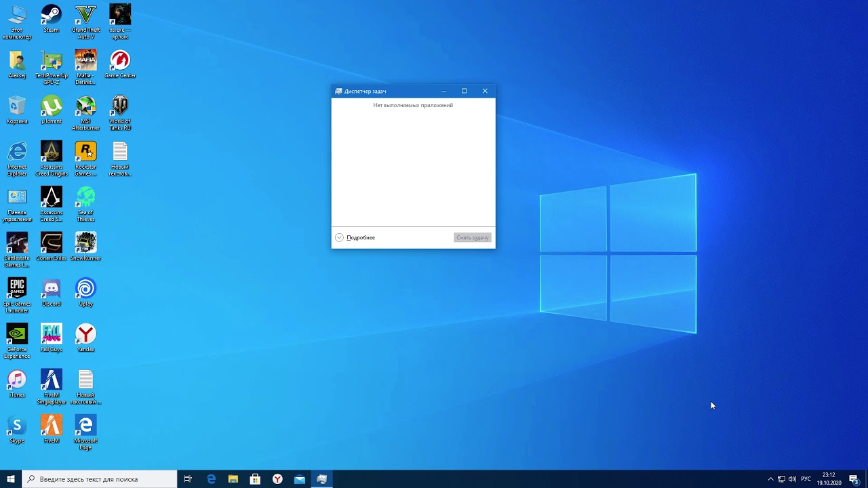Launch Edge from the taskbar
This screenshot has height=488, width=868.
point(211,479)
